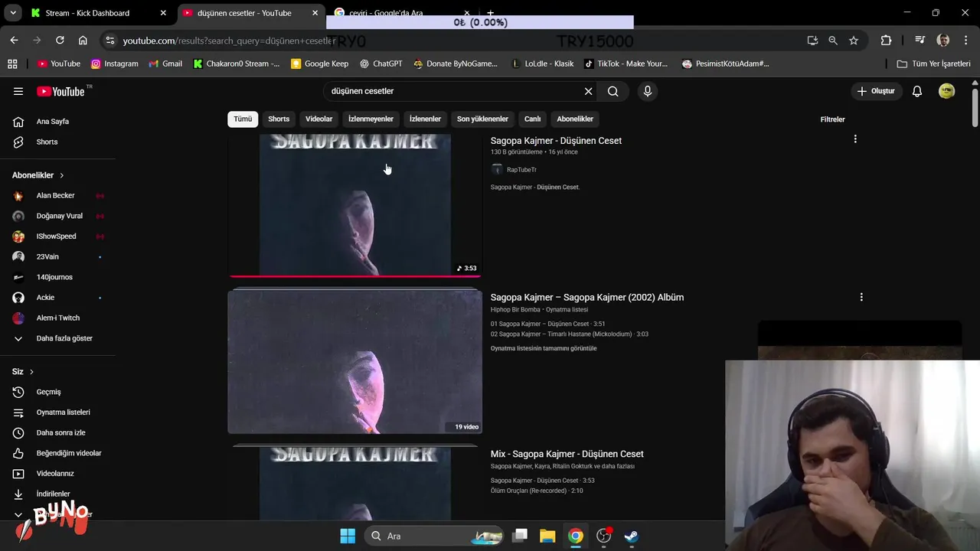Open the Alan Becker subscription
The height and width of the screenshot is (551, 980).
click(x=57, y=196)
